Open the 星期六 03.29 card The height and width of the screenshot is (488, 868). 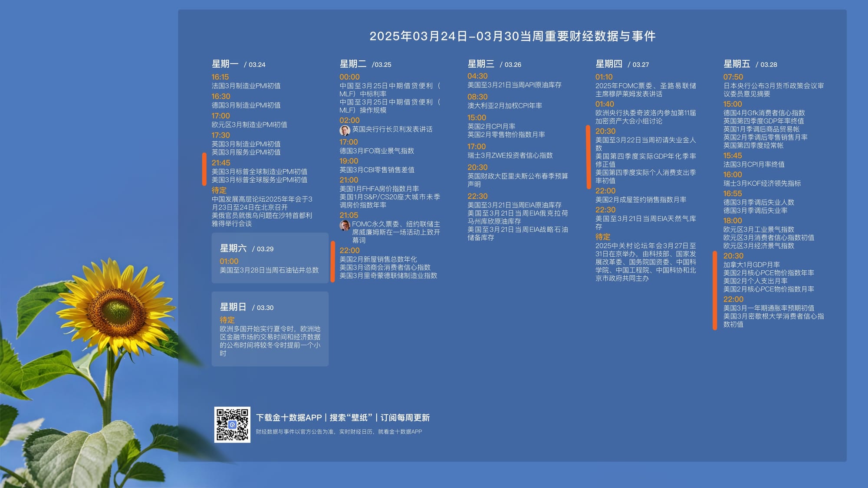click(x=270, y=258)
